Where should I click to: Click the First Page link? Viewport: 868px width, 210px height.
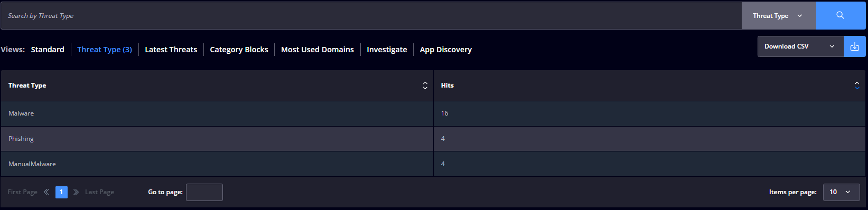pos(22,192)
